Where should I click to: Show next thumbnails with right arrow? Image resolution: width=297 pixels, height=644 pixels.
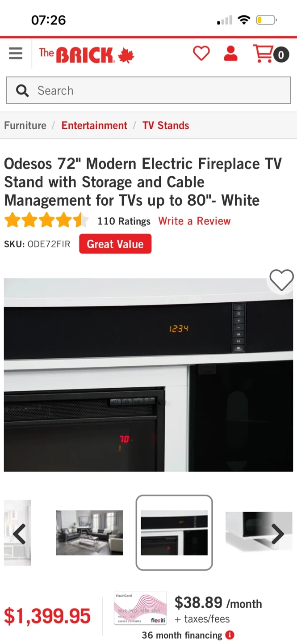pos(278,533)
